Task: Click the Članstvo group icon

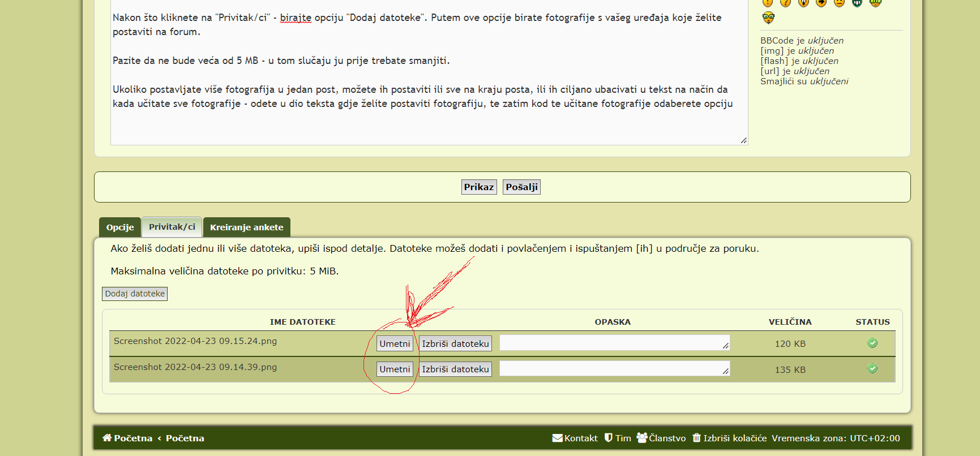Action: 641,438
